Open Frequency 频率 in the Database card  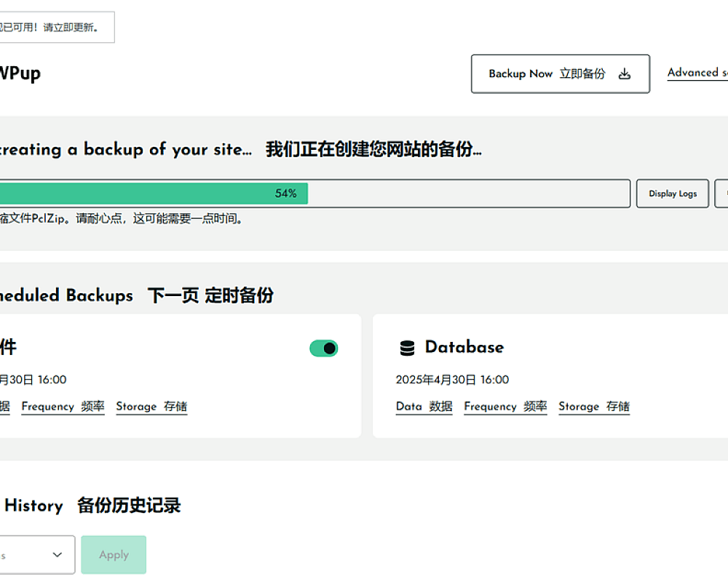pyautogui.click(x=505, y=407)
